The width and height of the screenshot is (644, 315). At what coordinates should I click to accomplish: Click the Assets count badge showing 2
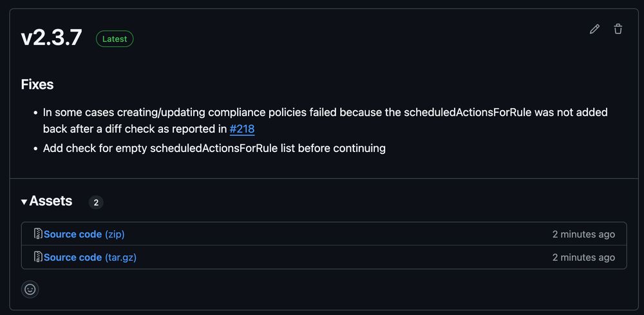click(96, 202)
